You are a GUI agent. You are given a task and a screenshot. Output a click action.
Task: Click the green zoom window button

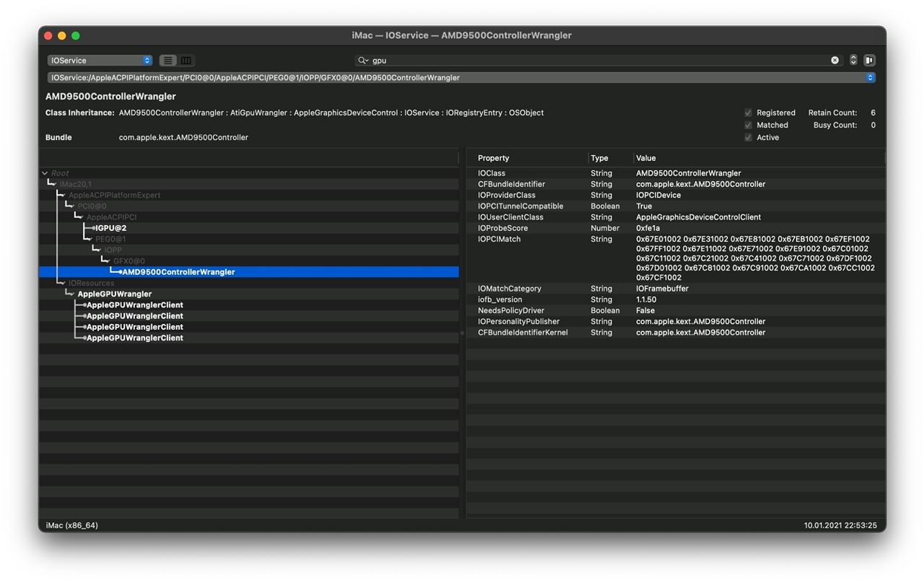point(76,35)
